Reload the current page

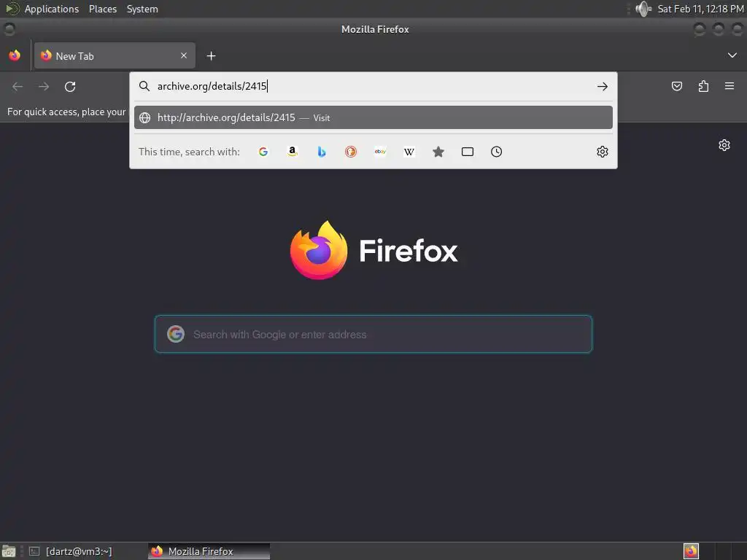coord(70,87)
